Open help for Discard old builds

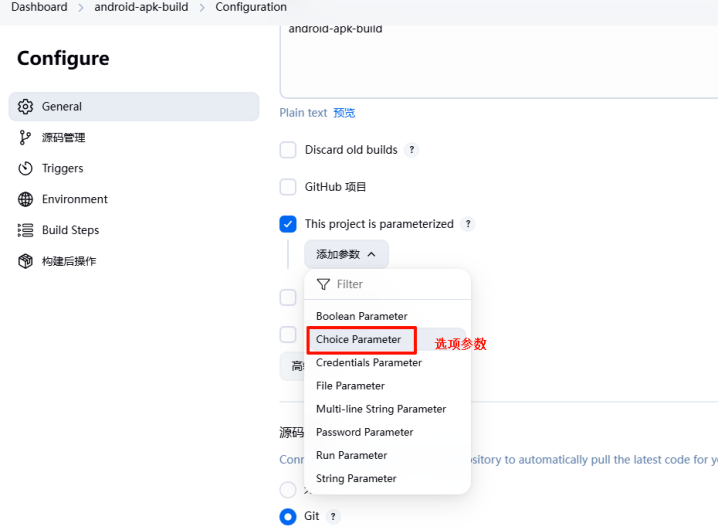pyautogui.click(x=411, y=150)
